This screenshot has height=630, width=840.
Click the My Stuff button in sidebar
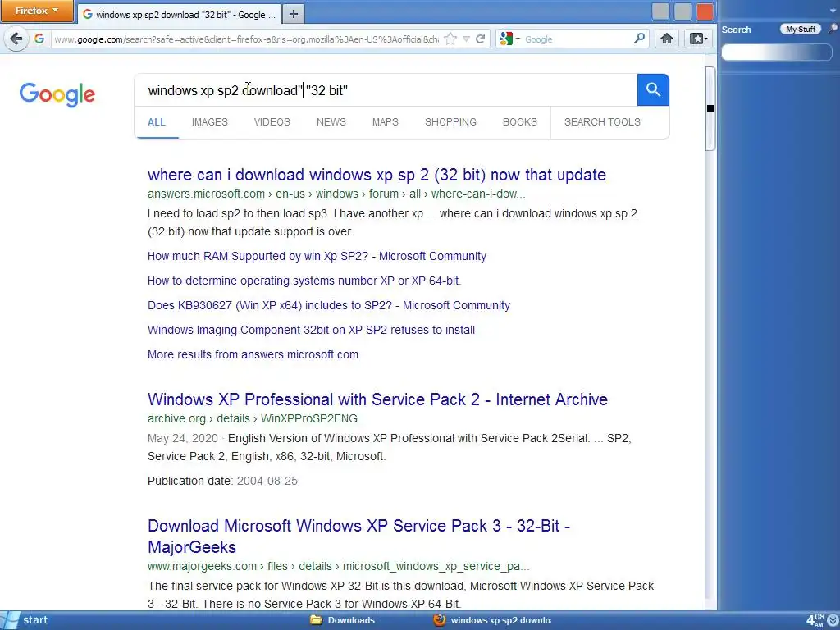[801, 30]
